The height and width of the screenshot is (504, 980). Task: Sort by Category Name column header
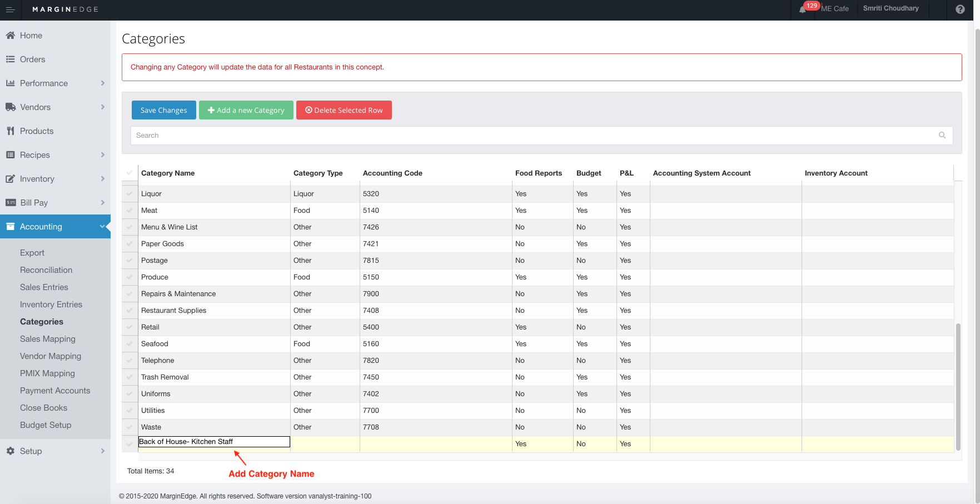(168, 173)
